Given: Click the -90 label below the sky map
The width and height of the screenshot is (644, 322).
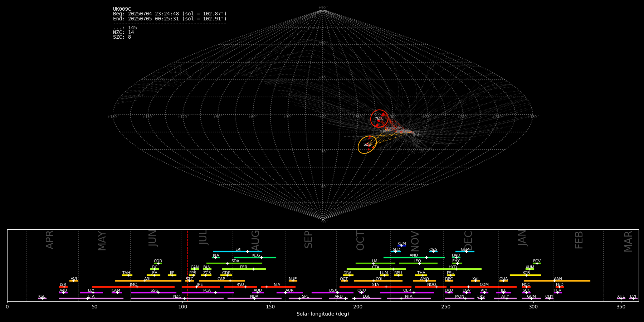Looking at the screenshot, I should (x=323, y=222).
